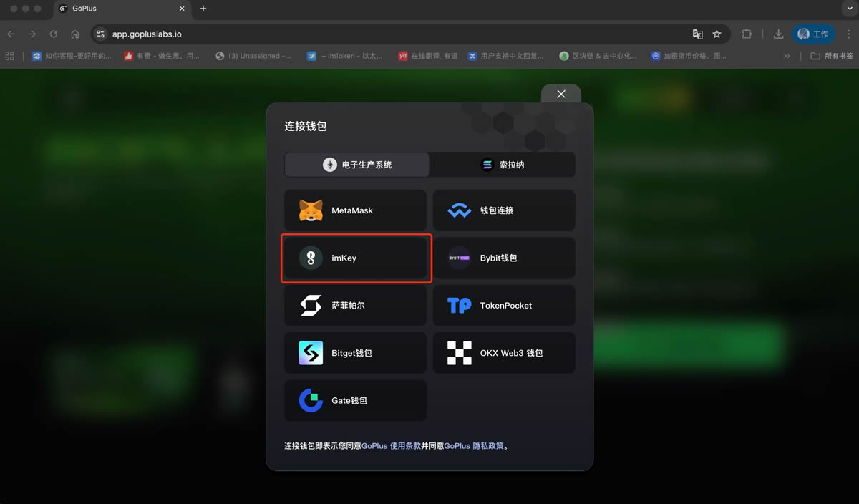The height and width of the screenshot is (504, 859).
Task: Click the Bitget wallet logo icon
Action: [x=311, y=353]
